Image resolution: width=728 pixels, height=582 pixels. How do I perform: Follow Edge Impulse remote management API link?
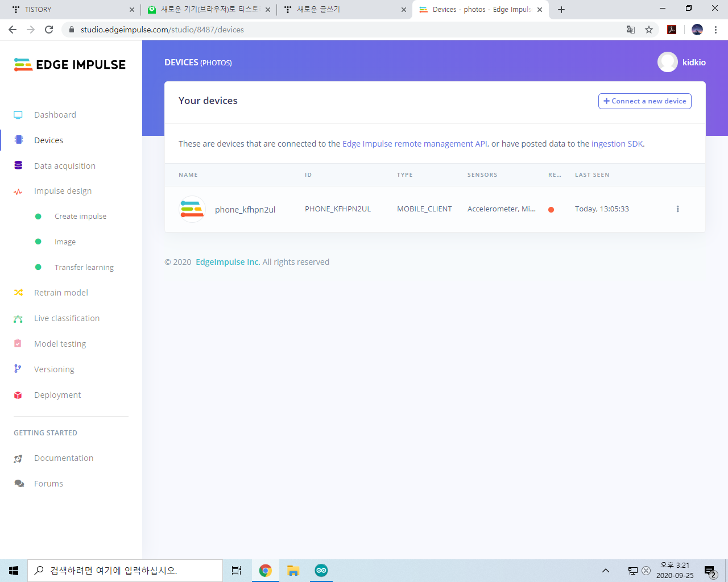pyautogui.click(x=415, y=144)
